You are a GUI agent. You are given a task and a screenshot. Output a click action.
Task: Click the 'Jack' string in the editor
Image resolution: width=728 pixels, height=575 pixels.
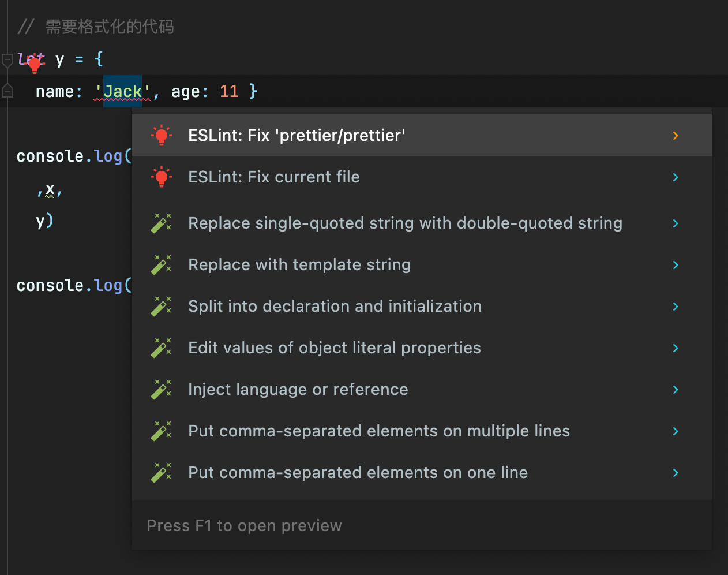pos(122,91)
